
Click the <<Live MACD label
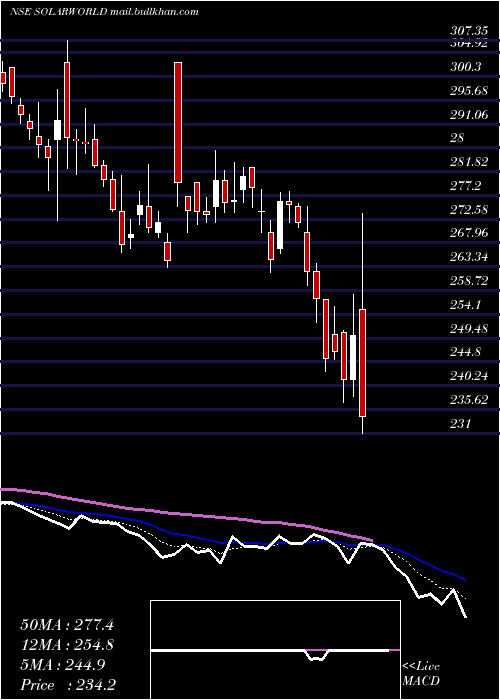click(x=421, y=674)
